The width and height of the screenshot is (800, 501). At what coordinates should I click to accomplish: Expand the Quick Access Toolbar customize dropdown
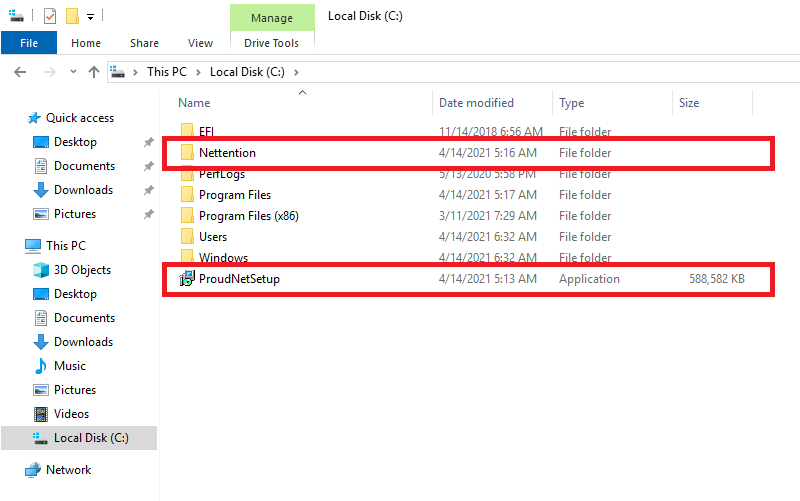90,17
